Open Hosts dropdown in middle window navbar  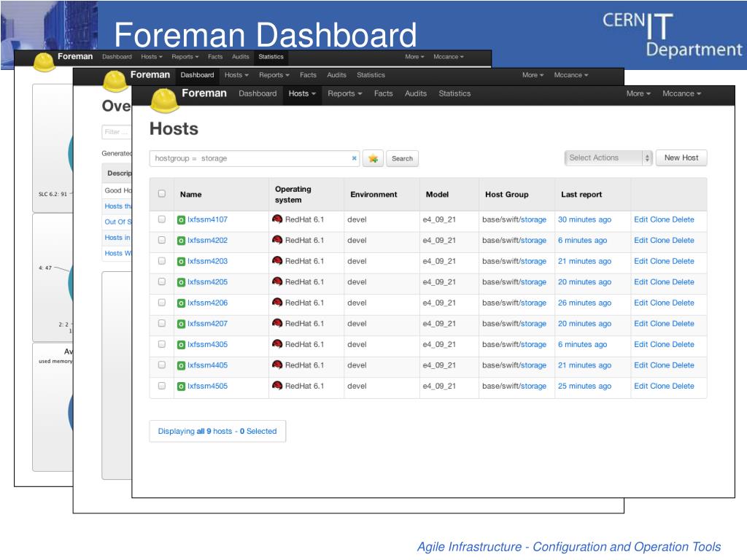pyautogui.click(x=237, y=75)
